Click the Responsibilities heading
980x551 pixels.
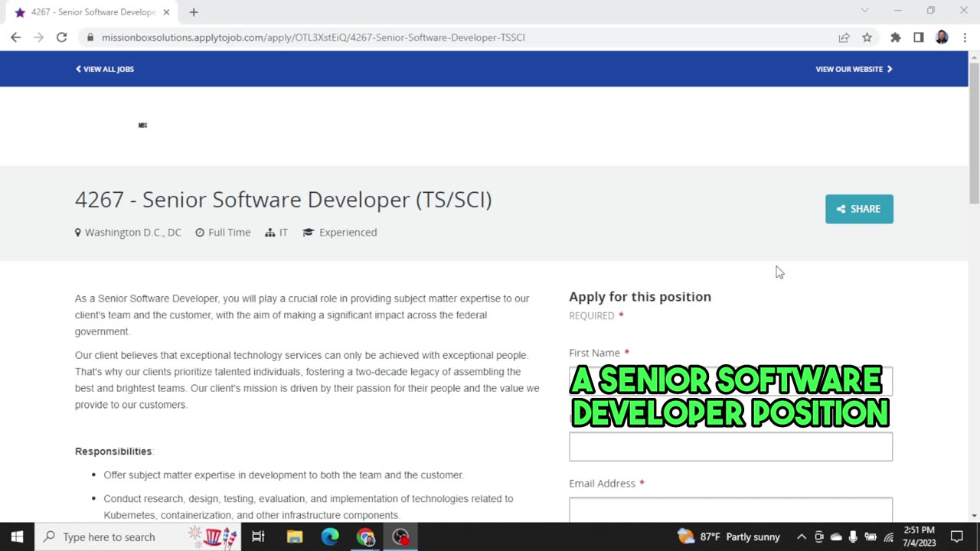(x=113, y=452)
